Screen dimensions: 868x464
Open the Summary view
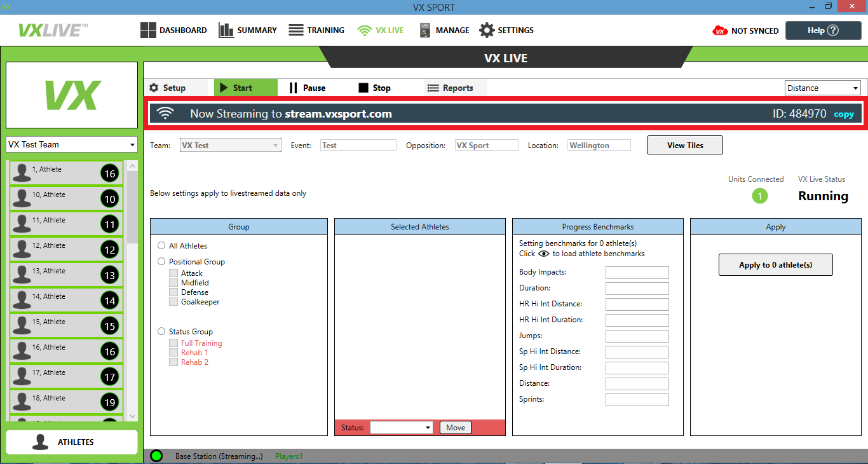coord(248,30)
